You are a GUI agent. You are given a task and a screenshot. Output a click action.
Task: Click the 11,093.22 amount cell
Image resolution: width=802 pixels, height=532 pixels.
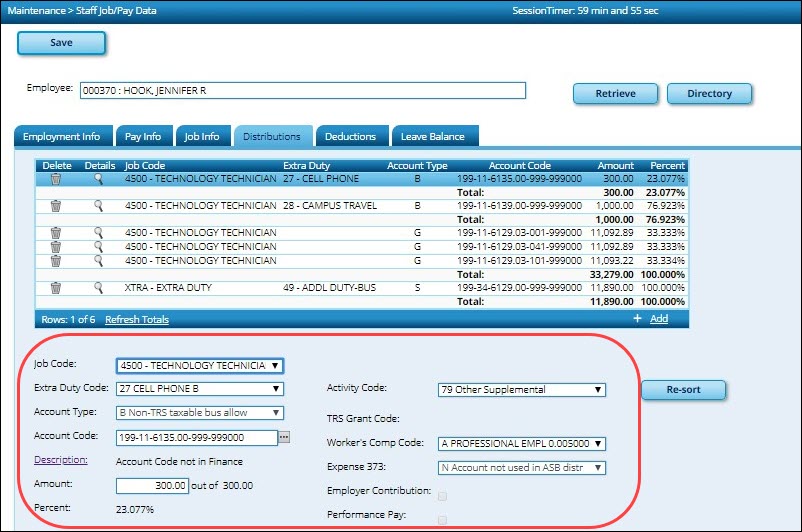[x=612, y=260]
